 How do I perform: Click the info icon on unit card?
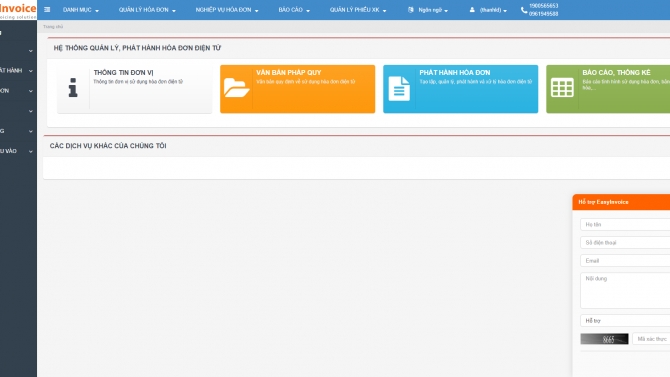point(73,88)
